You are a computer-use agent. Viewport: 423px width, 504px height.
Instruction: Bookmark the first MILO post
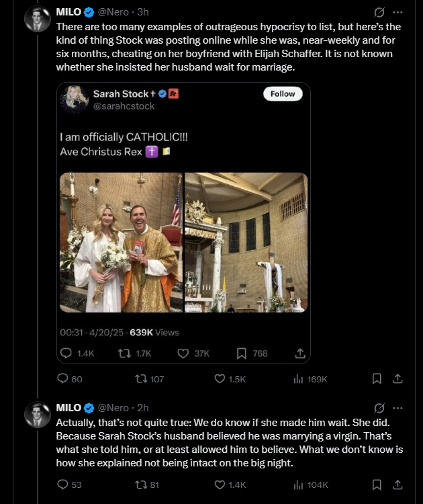377,379
